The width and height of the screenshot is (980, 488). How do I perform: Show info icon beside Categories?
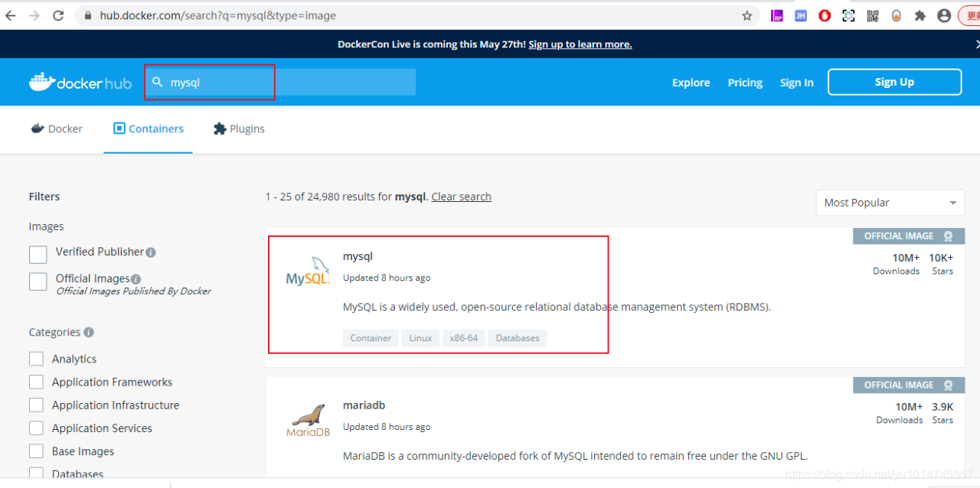[x=89, y=332]
